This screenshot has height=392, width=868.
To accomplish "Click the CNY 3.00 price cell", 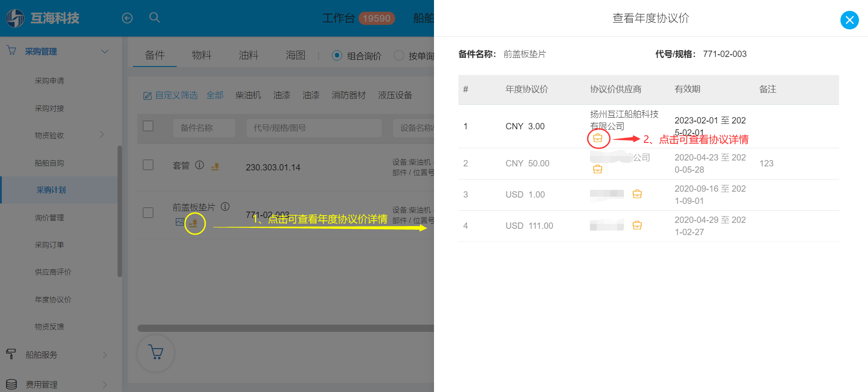I will point(525,127).
